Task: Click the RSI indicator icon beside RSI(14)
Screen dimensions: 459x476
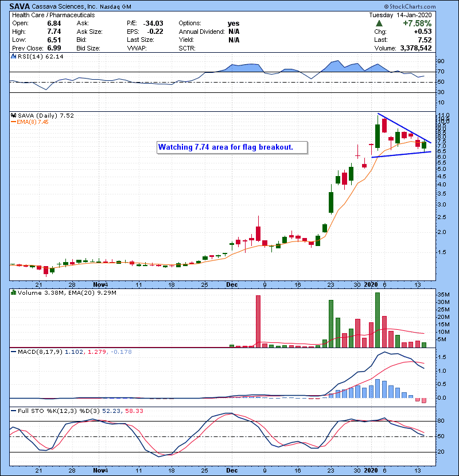Action: coord(13,56)
